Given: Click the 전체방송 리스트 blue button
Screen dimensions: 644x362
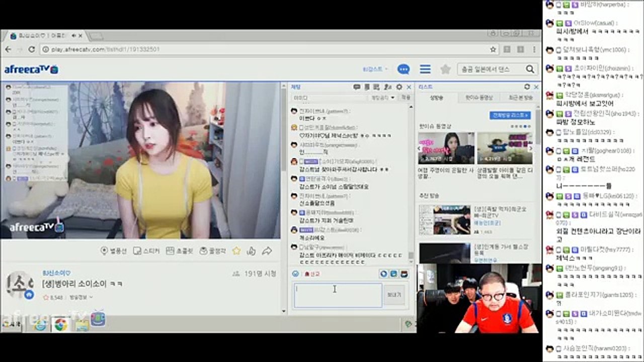Looking at the screenshot, I should click(x=510, y=115).
